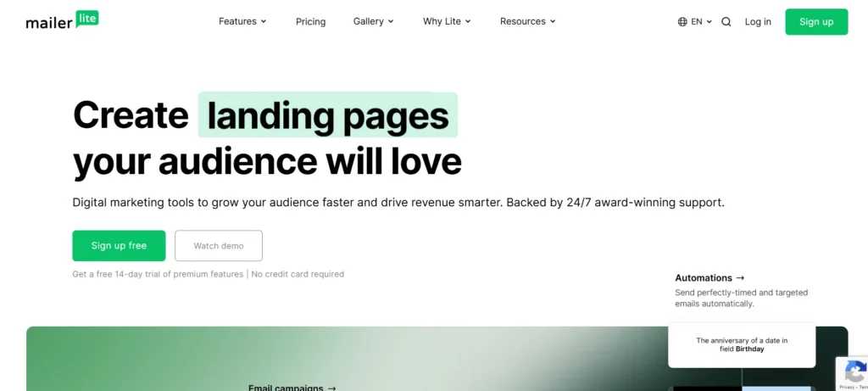868x391 pixels.
Task: Go to the Pricing page
Action: (310, 21)
